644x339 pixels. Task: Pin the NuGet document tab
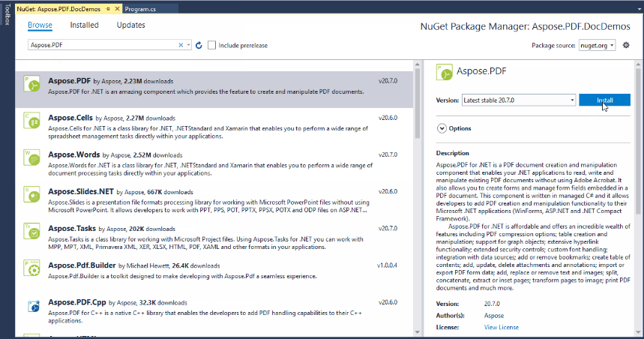(107, 9)
